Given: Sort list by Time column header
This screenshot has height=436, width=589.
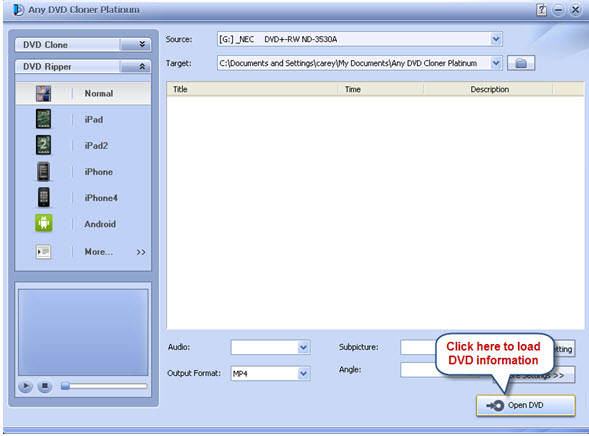Looking at the screenshot, I should [x=380, y=89].
